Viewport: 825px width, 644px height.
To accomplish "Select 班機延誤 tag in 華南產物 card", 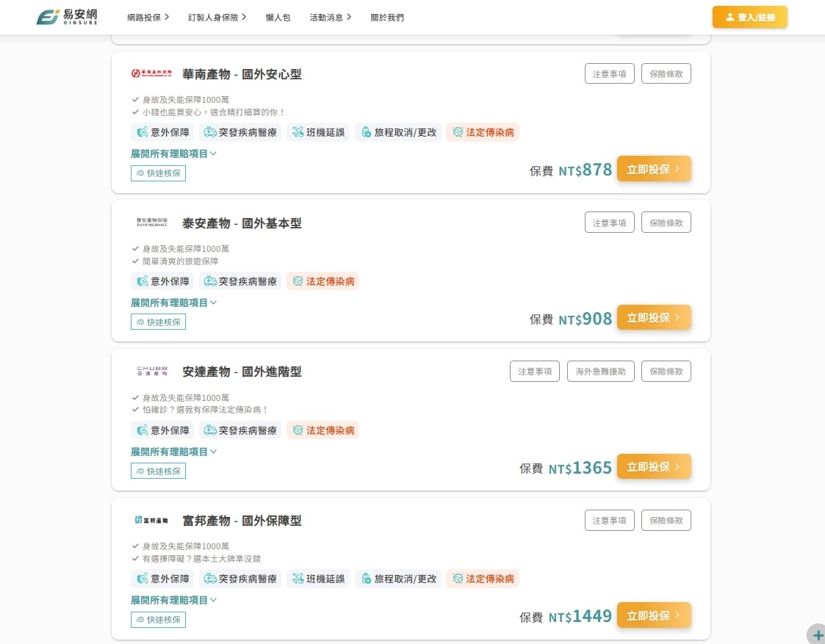I will coord(318,132).
